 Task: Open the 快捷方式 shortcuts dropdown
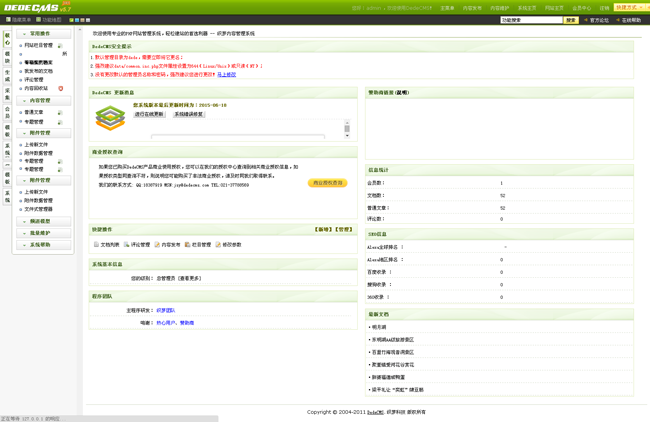coord(629,7)
